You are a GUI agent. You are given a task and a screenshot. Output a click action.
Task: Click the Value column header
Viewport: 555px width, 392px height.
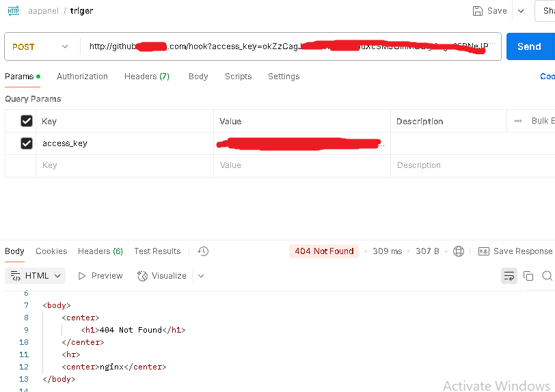tap(230, 122)
